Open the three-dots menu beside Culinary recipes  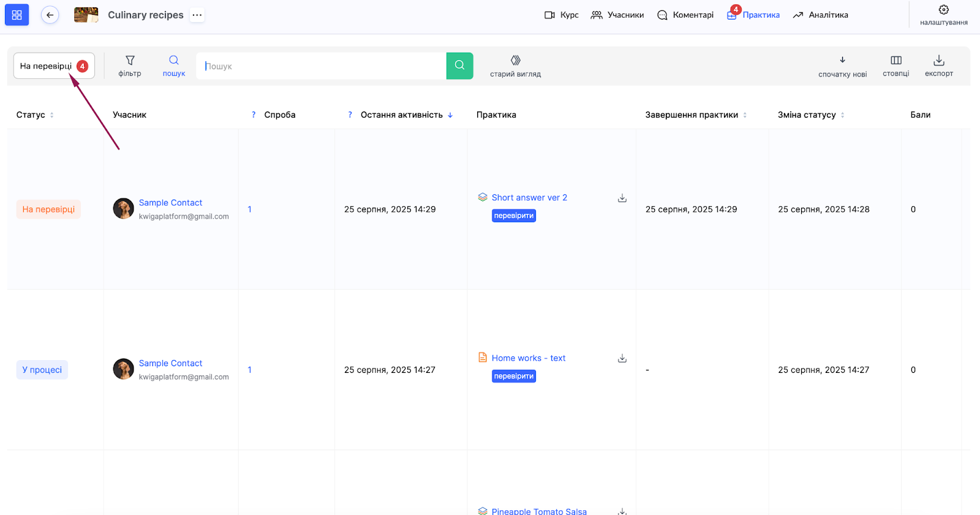pyautogui.click(x=197, y=15)
